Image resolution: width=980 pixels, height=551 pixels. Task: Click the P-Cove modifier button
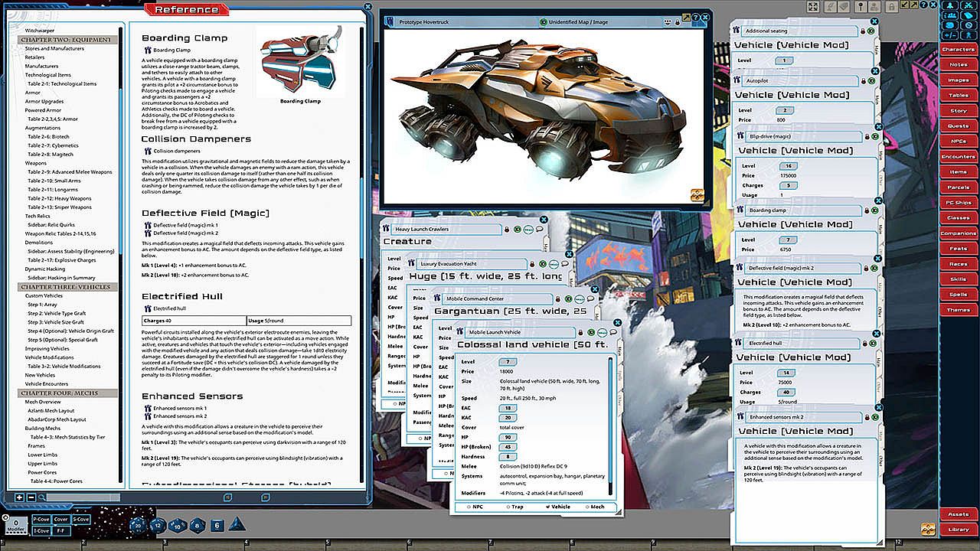[x=41, y=520]
